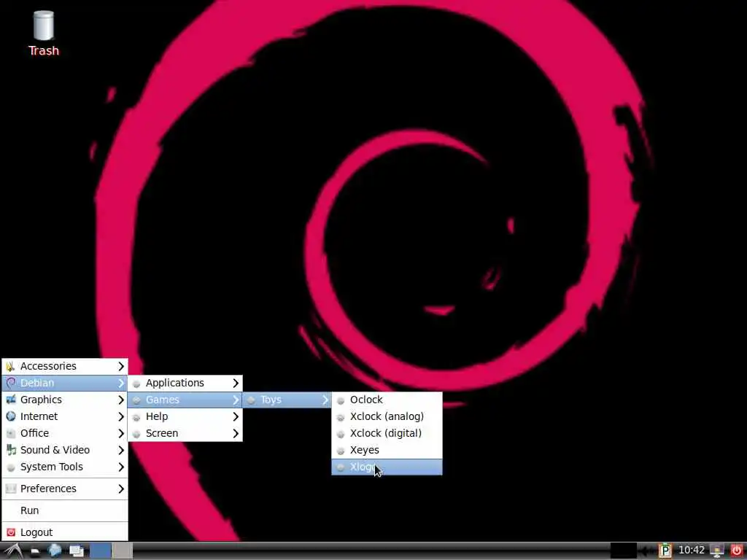The height and width of the screenshot is (560, 747).
Task: Launch the web browser from the taskbar
Action: (x=55, y=551)
